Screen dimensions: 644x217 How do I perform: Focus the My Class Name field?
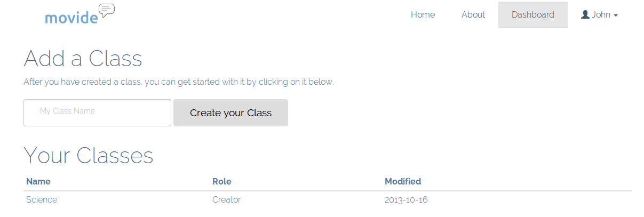[97, 112]
